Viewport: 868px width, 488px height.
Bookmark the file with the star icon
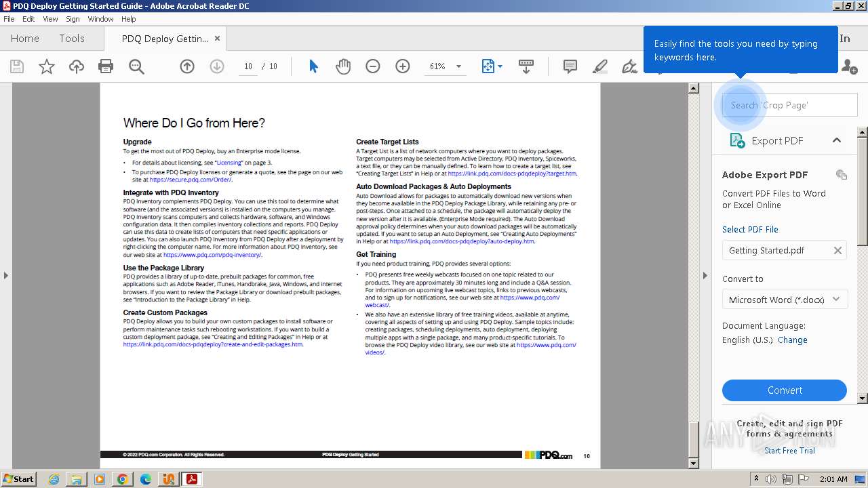pyautogui.click(x=47, y=66)
